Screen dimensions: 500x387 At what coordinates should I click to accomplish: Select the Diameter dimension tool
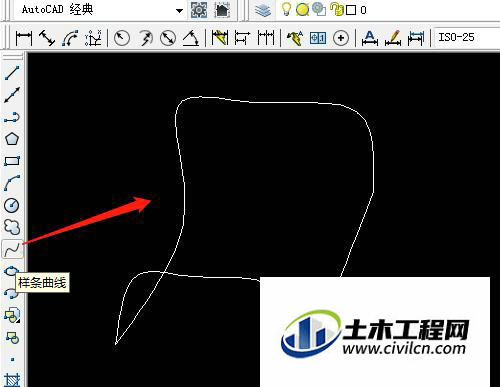pyautogui.click(x=168, y=38)
